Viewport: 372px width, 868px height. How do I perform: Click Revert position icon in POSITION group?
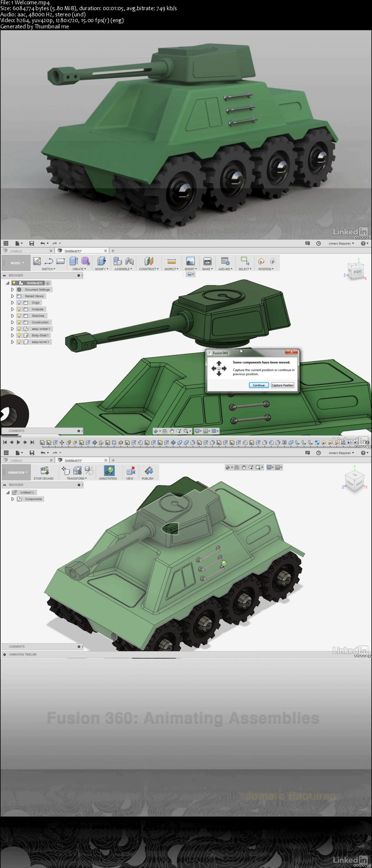(x=273, y=261)
